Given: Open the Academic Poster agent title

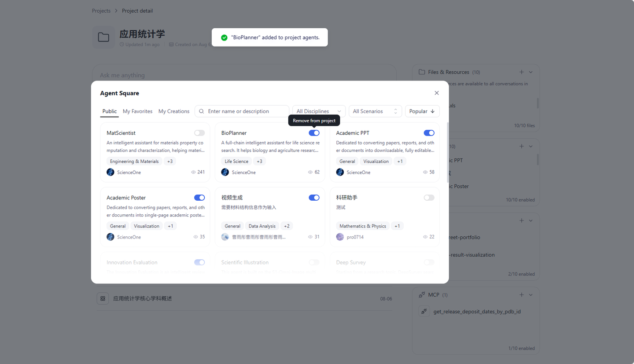Looking at the screenshot, I should pos(126,198).
